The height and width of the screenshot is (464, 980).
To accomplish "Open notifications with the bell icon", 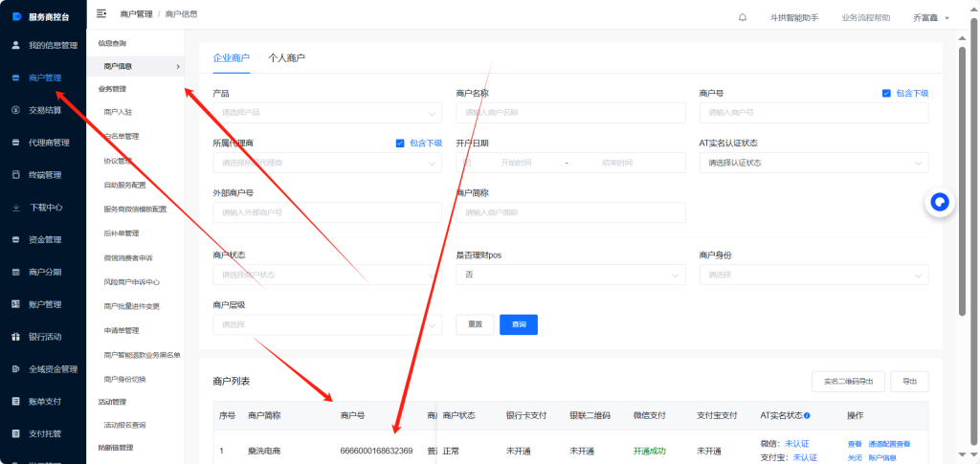I will click(743, 17).
